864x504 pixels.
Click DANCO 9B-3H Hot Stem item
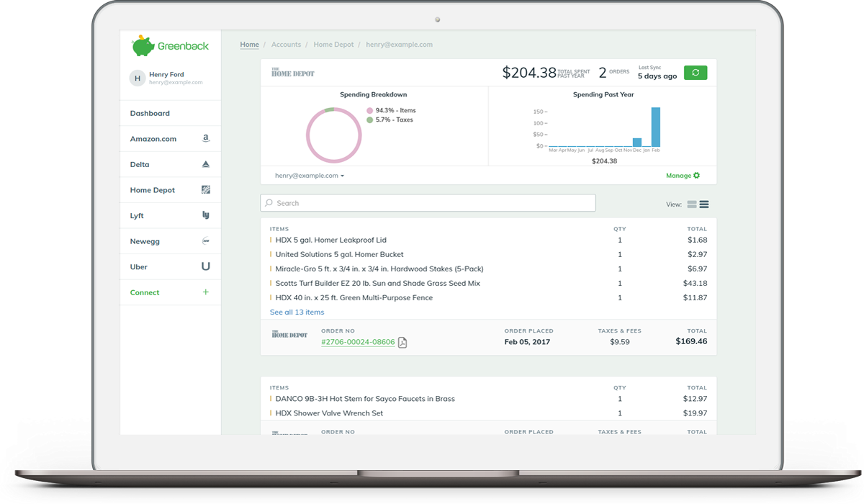[x=365, y=399]
